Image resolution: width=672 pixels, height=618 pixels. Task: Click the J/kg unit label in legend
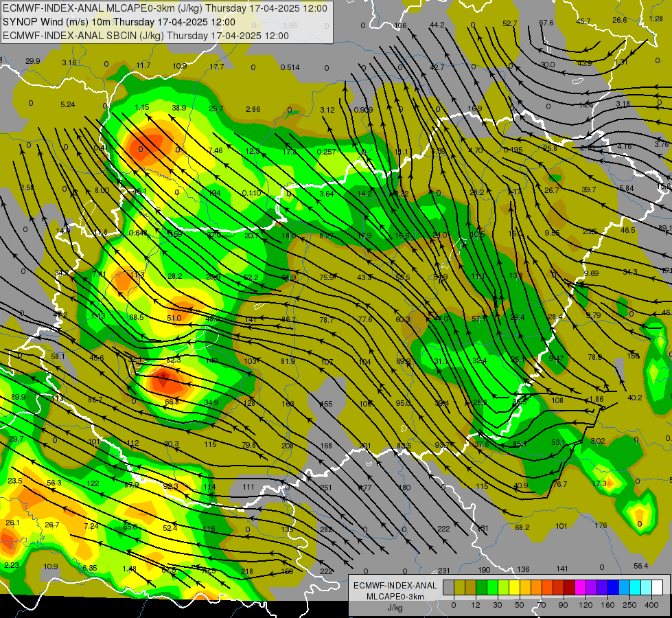[395, 608]
